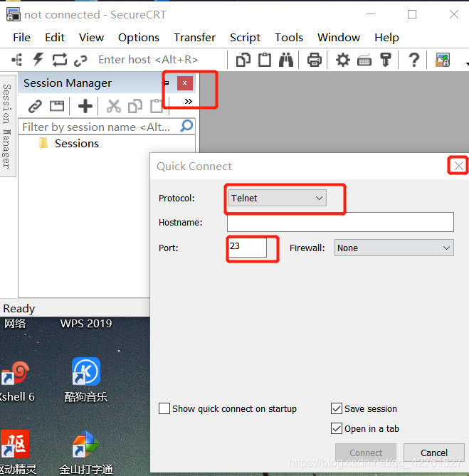Close the Session Manager panel
This screenshot has height=476, width=469.
[185, 83]
